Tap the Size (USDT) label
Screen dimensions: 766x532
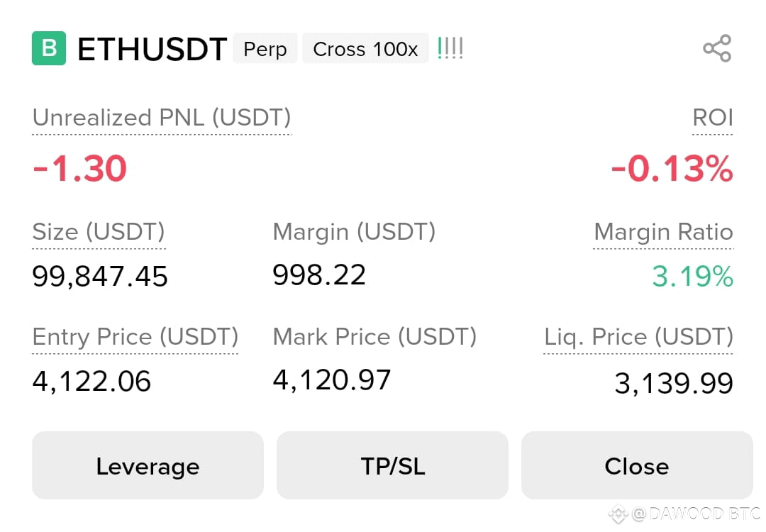[99, 231]
